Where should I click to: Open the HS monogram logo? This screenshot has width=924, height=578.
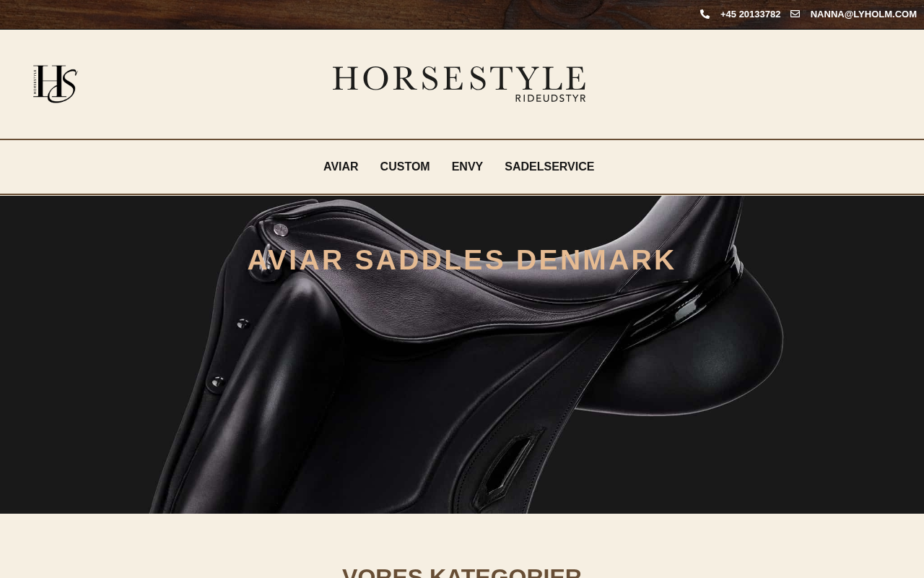coord(55,84)
